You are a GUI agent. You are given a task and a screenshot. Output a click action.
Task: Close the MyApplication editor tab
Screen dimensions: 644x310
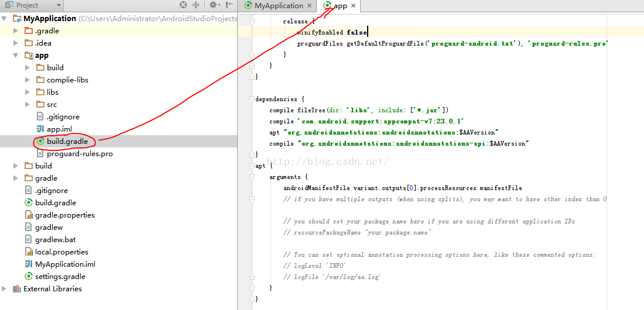(x=309, y=6)
